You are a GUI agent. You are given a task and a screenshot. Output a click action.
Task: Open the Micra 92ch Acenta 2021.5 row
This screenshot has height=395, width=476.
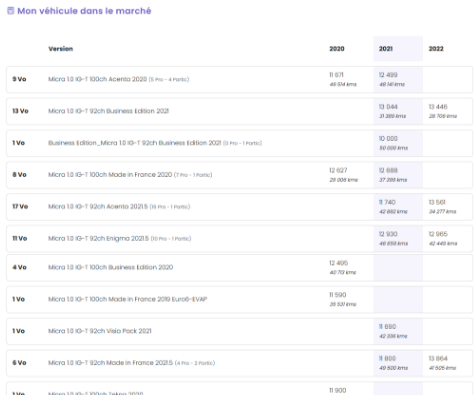click(x=239, y=207)
